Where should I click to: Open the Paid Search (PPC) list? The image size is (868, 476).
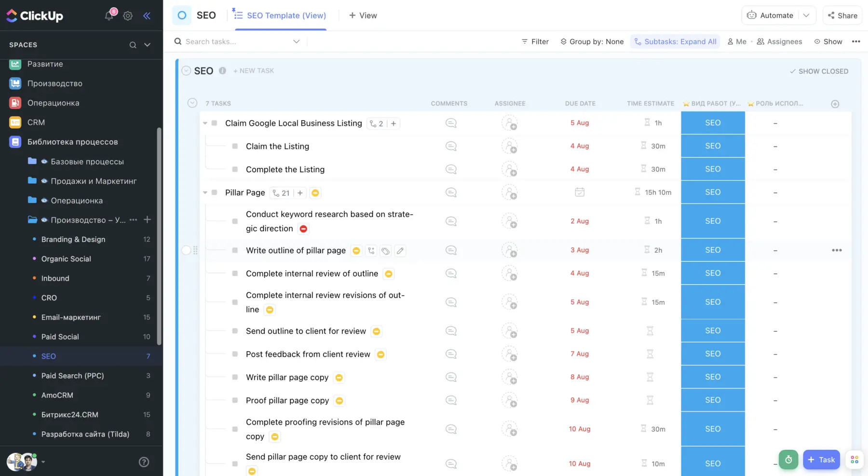[73, 376]
